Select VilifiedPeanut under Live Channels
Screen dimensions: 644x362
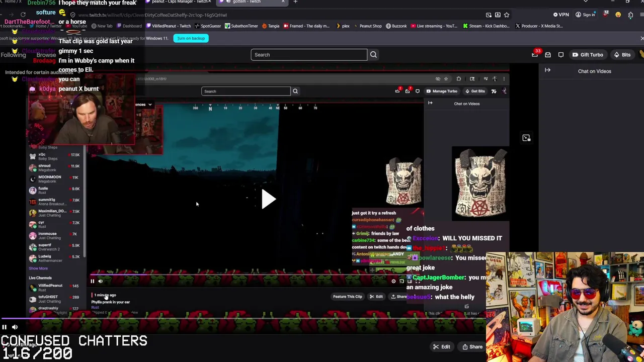pos(54,288)
